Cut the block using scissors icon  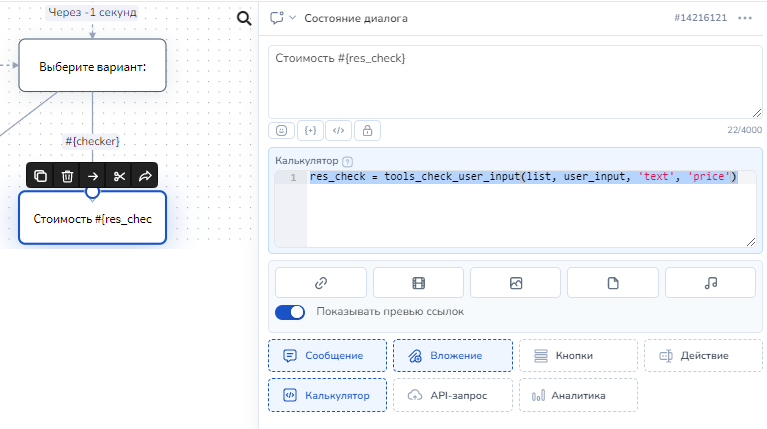tap(119, 176)
